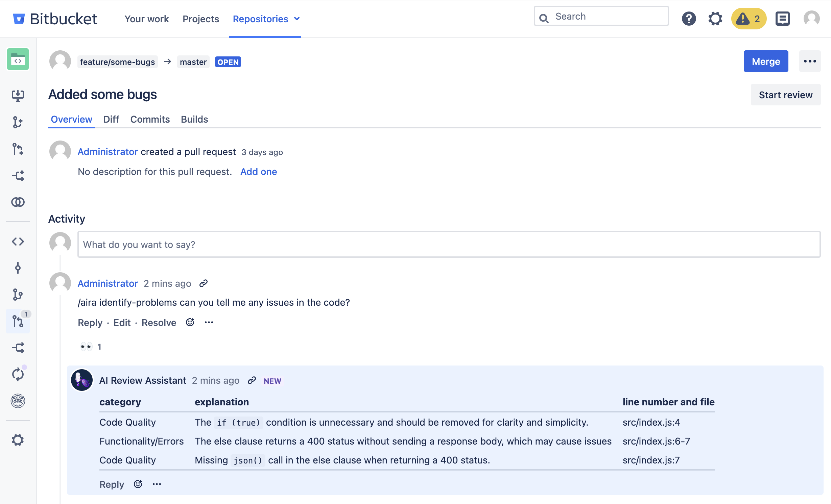831x504 pixels.
Task: Click Add one to add a description
Action: [x=258, y=172]
